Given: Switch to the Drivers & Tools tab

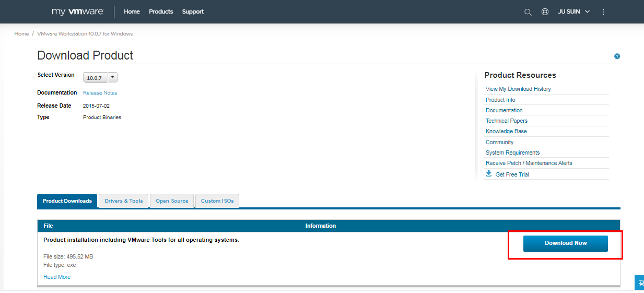Looking at the screenshot, I should point(124,201).
